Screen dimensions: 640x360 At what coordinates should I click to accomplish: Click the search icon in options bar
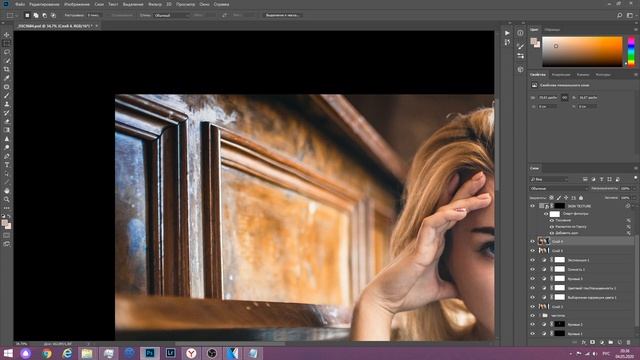pyautogui.click(x=620, y=15)
